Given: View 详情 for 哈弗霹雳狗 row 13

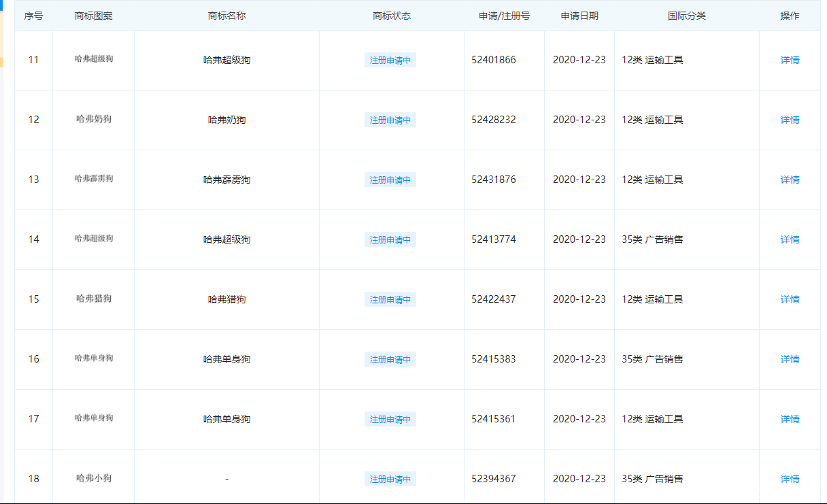Looking at the screenshot, I should 790,180.
